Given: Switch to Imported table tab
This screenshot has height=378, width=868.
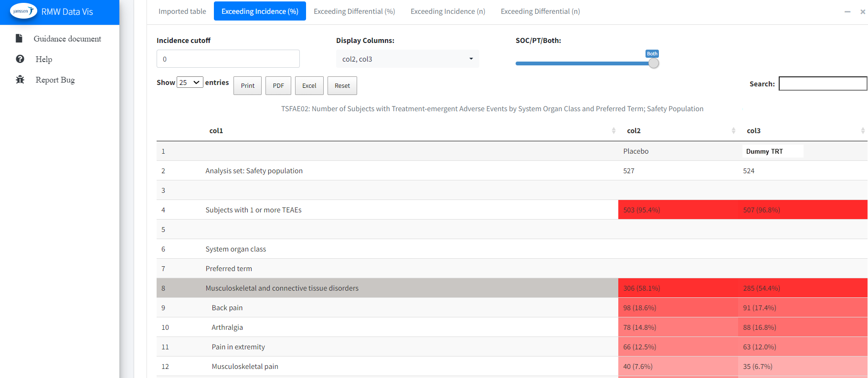Looking at the screenshot, I should click(182, 11).
